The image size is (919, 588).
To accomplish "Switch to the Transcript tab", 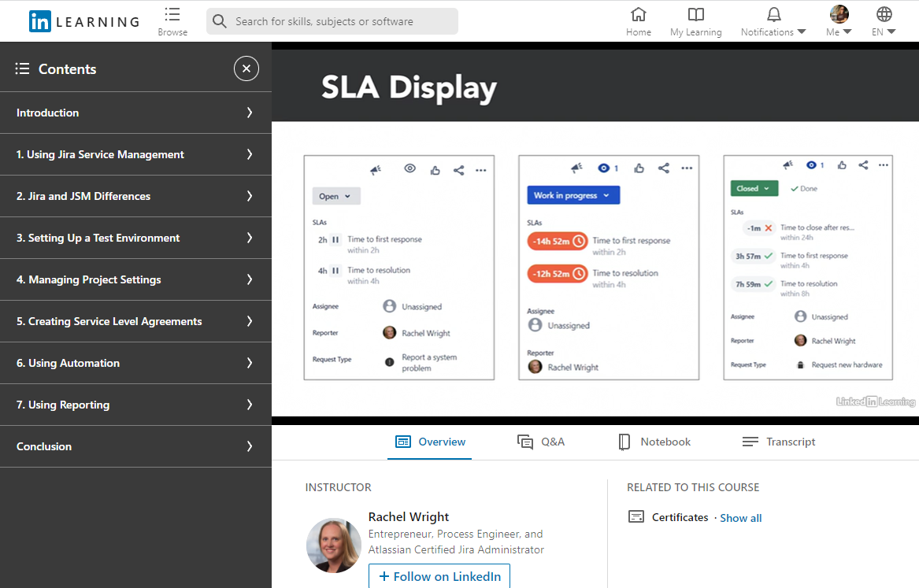I will (x=779, y=442).
